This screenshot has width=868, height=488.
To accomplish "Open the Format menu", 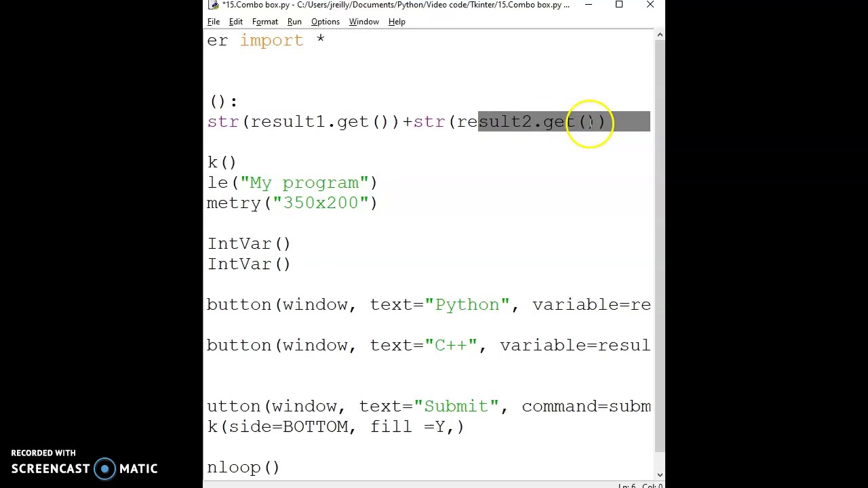I will point(265,22).
